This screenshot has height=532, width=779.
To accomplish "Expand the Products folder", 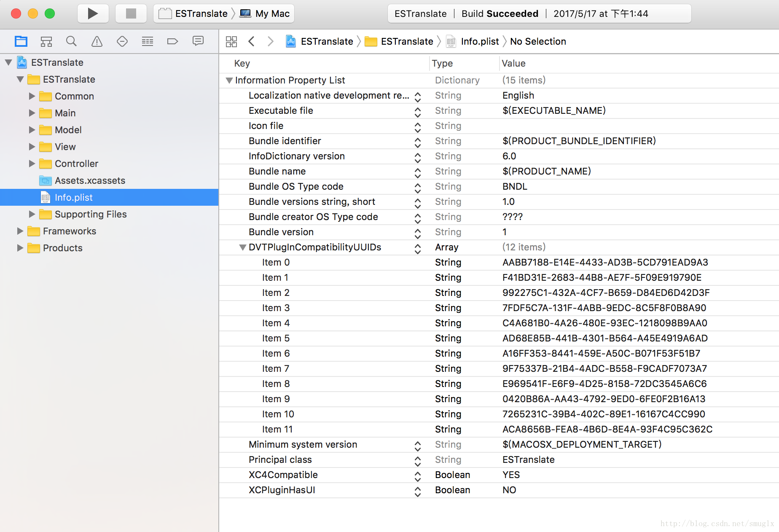I will [x=20, y=248].
